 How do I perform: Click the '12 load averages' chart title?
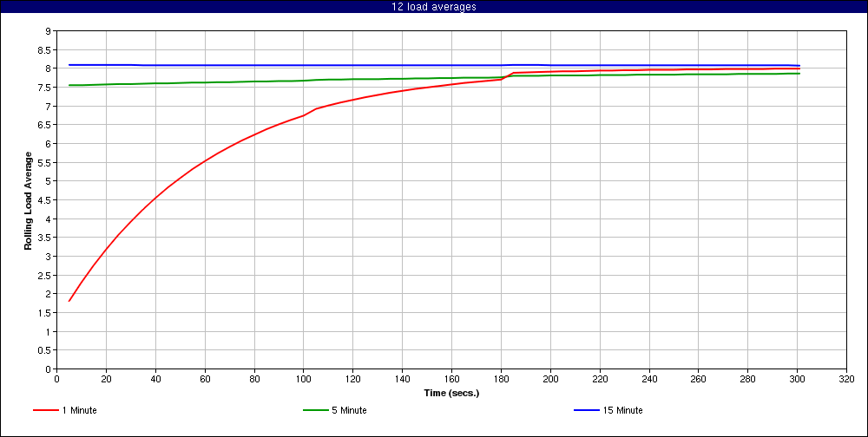tap(433, 7)
